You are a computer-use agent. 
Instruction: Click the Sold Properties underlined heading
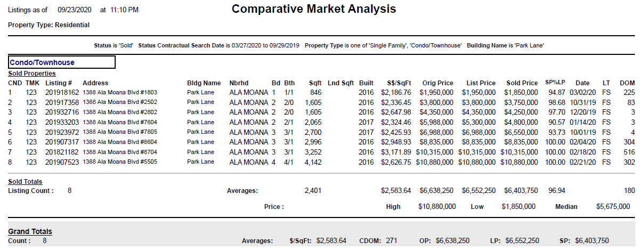click(32, 74)
